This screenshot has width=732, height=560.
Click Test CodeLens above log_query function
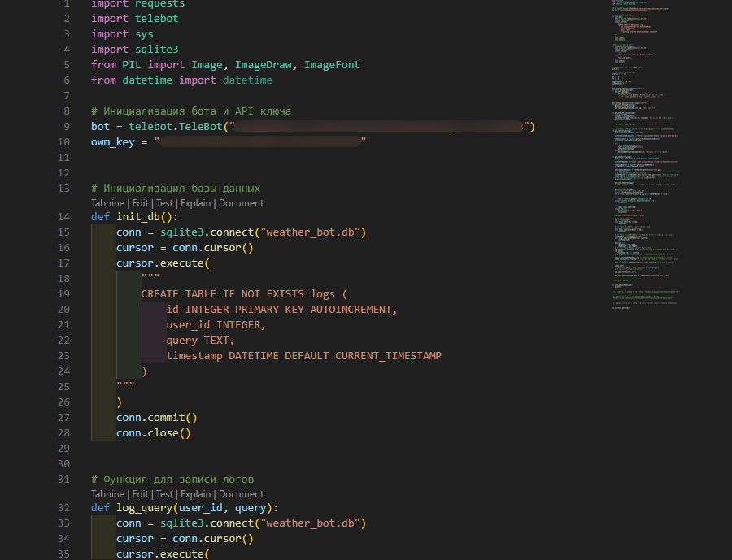(163, 493)
